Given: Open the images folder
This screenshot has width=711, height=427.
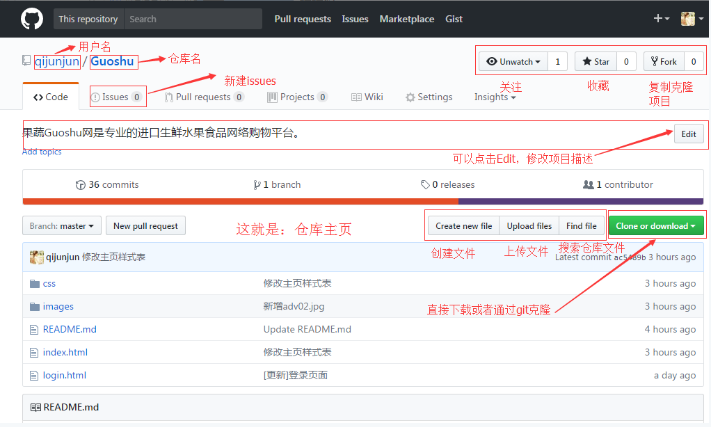Looking at the screenshot, I should 58,306.
